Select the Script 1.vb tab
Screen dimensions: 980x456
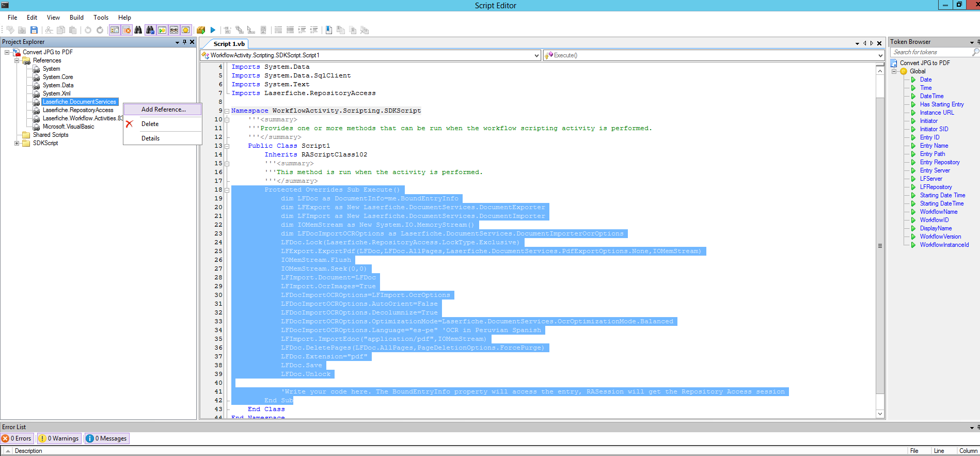pyautogui.click(x=229, y=44)
